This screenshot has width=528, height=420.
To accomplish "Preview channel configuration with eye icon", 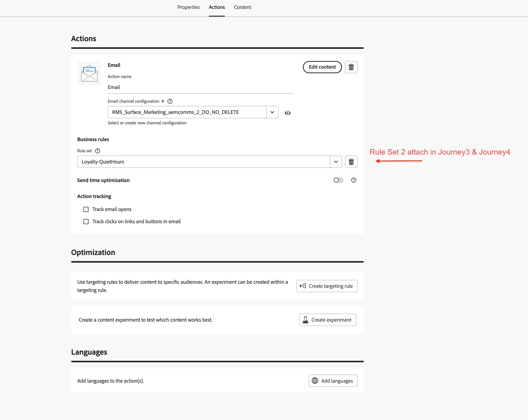I will tap(287, 113).
